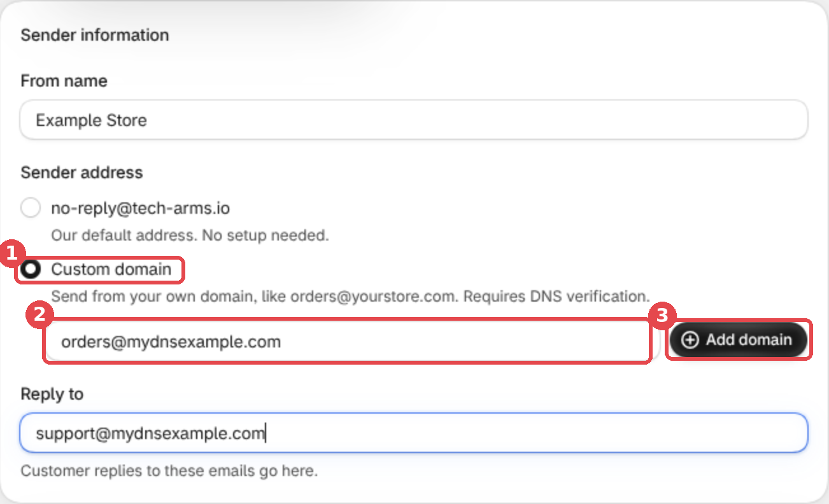Click the red annotation badge numbered 2
This screenshot has width=829, height=504.
click(x=40, y=315)
